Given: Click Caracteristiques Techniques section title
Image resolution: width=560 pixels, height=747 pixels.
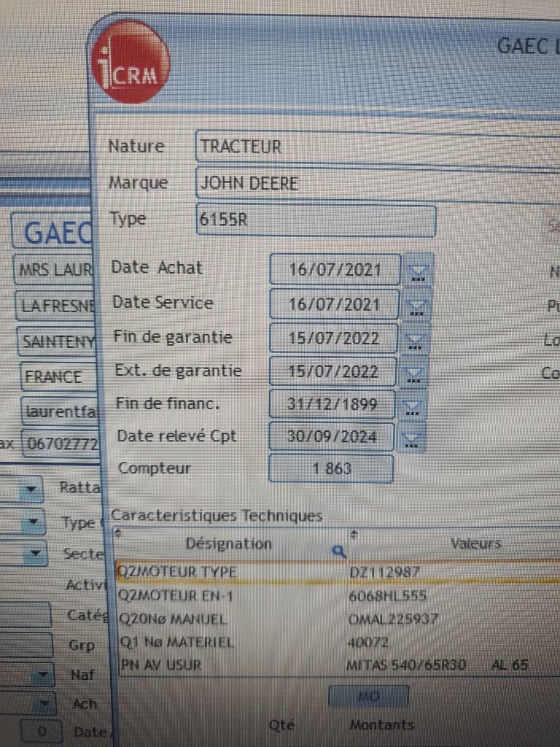Looking at the screenshot, I should [x=217, y=516].
